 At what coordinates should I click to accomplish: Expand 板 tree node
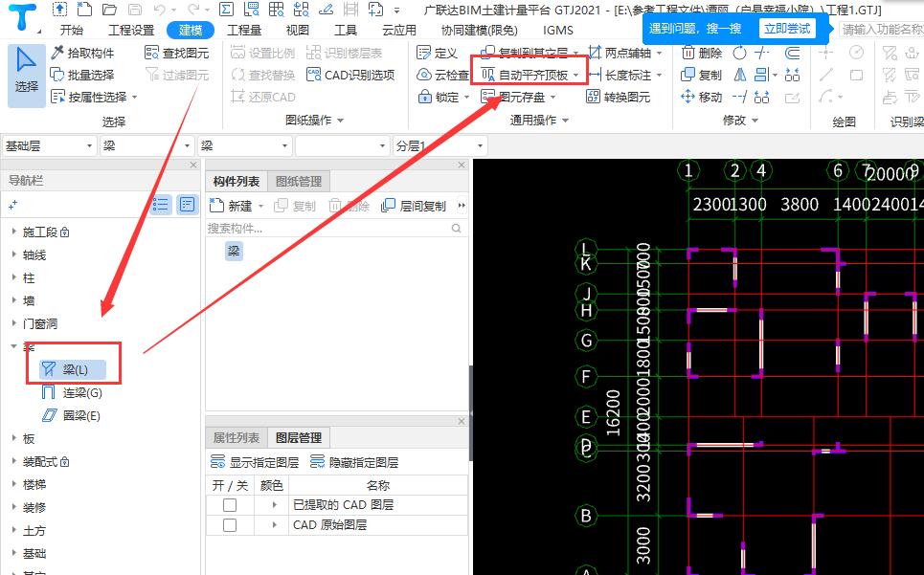pyautogui.click(x=13, y=438)
